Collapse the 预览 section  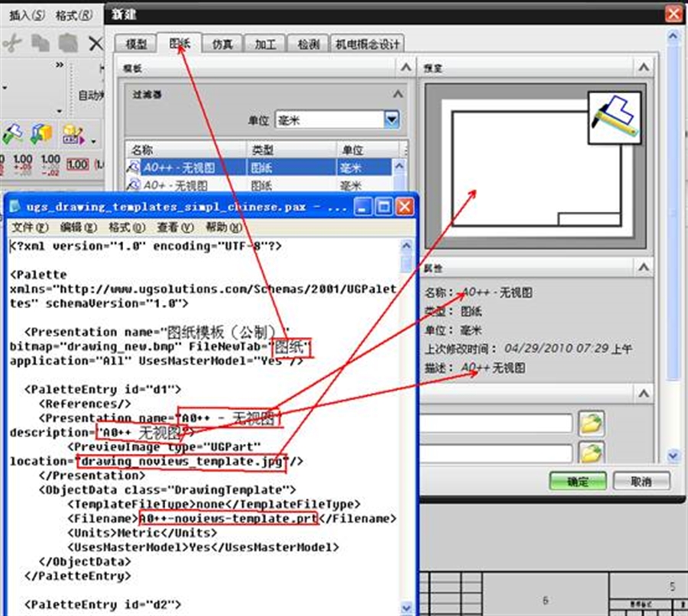coord(644,67)
